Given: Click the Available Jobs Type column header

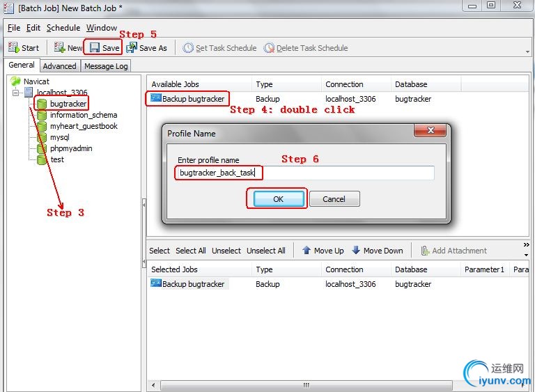Looking at the screenshot, I should [286, 84].
